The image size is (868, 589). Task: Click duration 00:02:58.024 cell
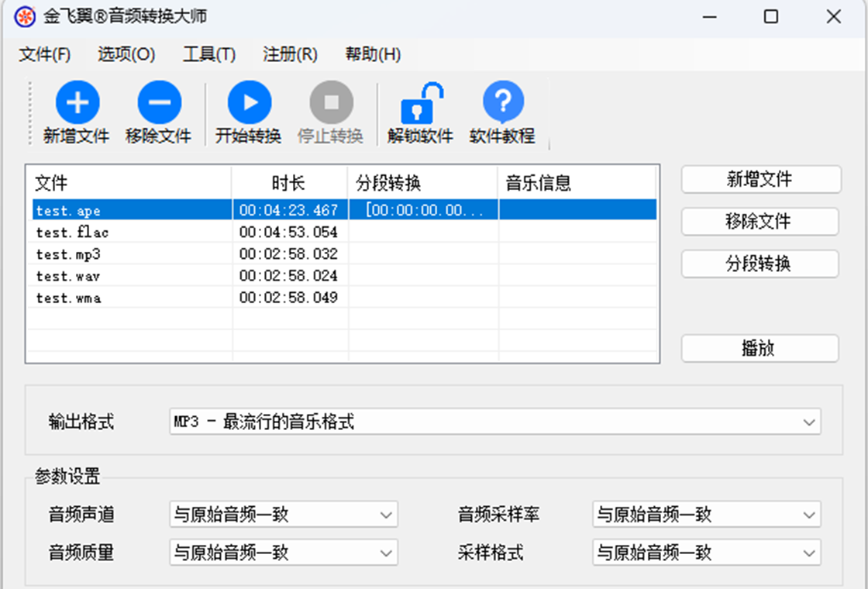point(288,276)
